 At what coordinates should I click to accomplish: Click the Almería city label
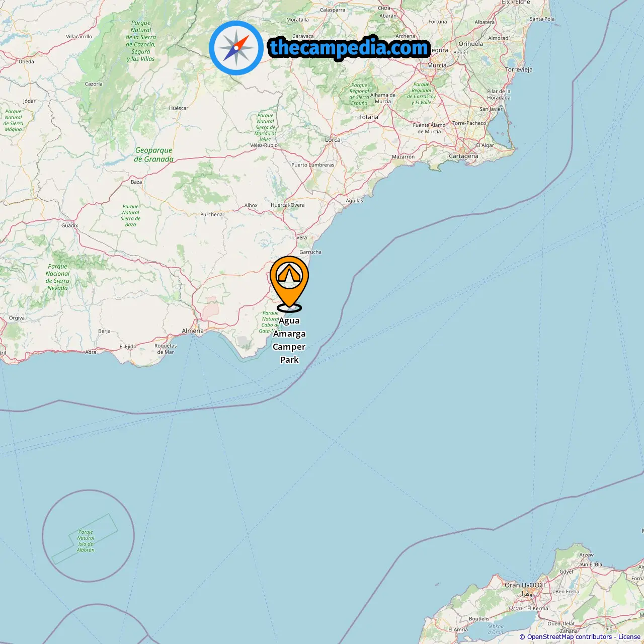click(193, 331)
